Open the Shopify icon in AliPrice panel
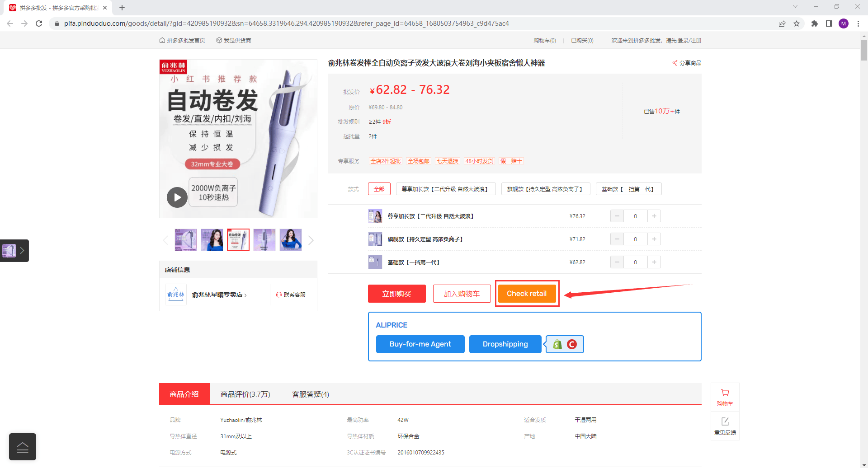The image size is (868, 468). tap(557, 344)
